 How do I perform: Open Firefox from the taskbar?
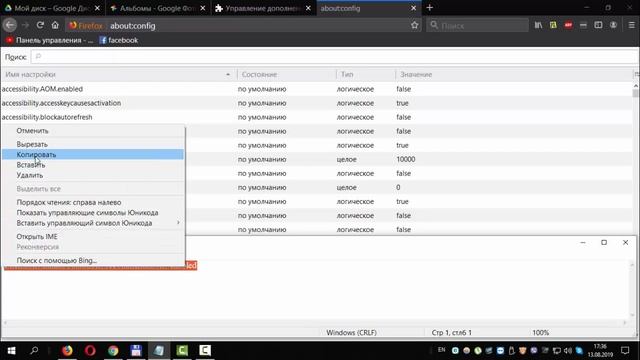point(67,350)
